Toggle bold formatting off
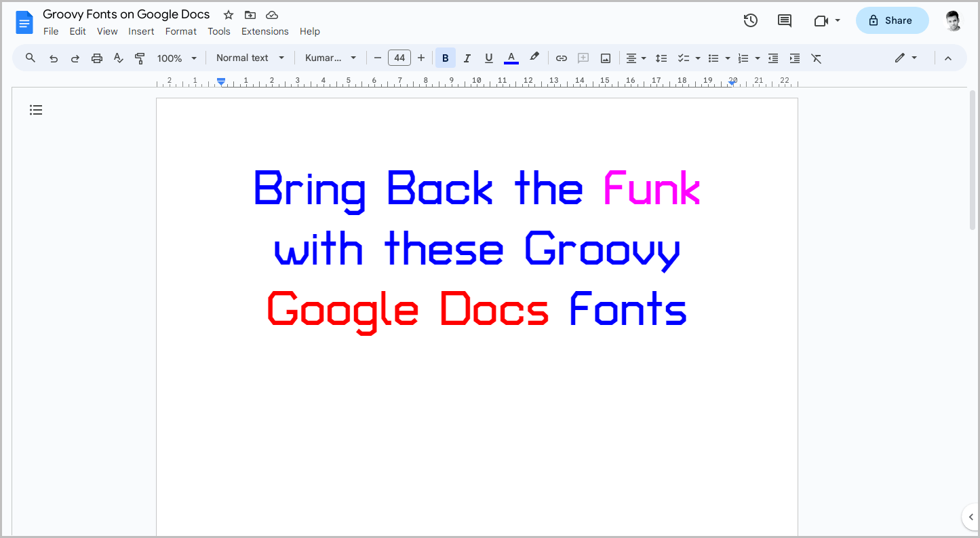The image size is (980, 538). click(445, 58)
